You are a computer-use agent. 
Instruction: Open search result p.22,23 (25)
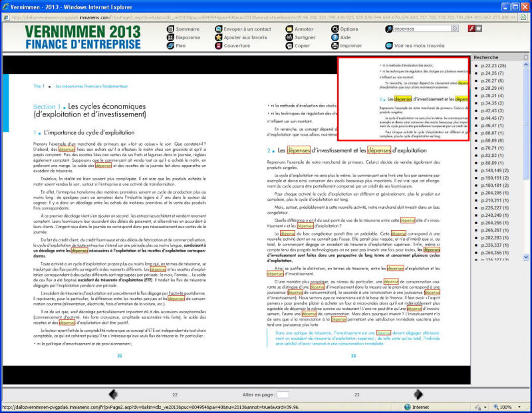tap(493, 66)
